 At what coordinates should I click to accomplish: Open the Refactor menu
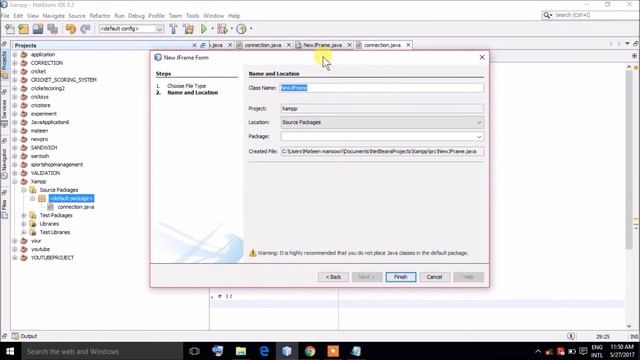tap(100, 16)
